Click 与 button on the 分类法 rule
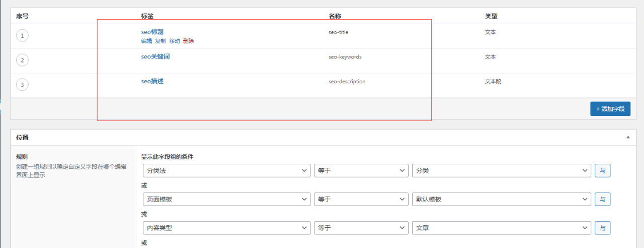The width and height of the screenshot is (644, 248). click(x=602, y=171)
